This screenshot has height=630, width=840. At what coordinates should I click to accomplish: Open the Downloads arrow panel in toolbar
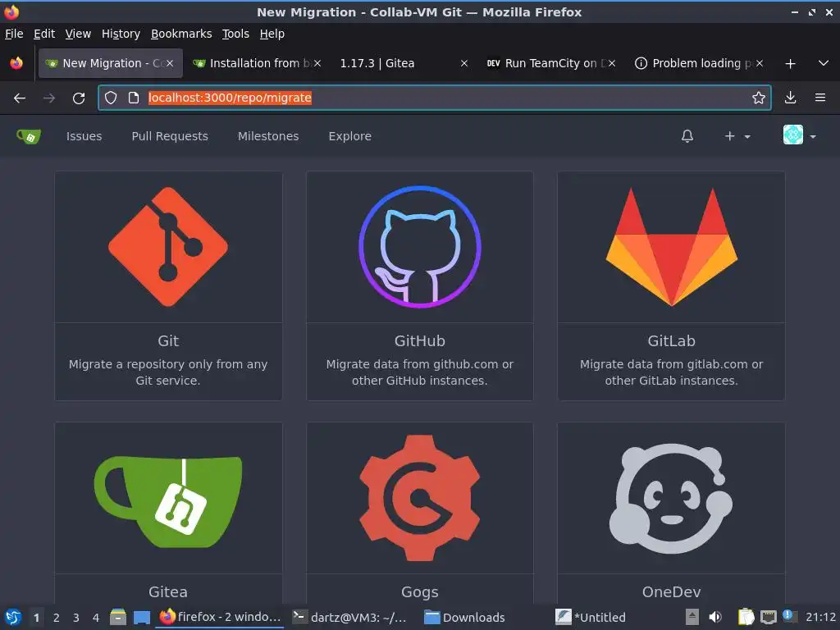[790, 98]
